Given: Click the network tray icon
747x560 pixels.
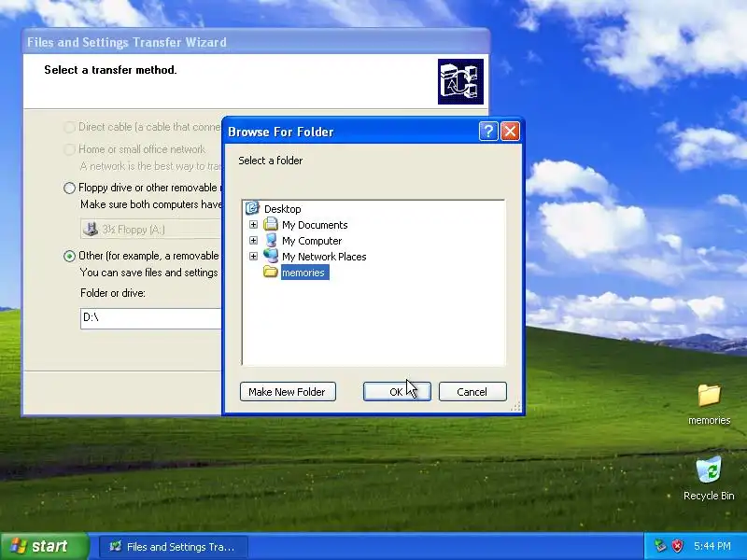Looking at the screenshot, I should pyautogui.click(x=660, y=546).
